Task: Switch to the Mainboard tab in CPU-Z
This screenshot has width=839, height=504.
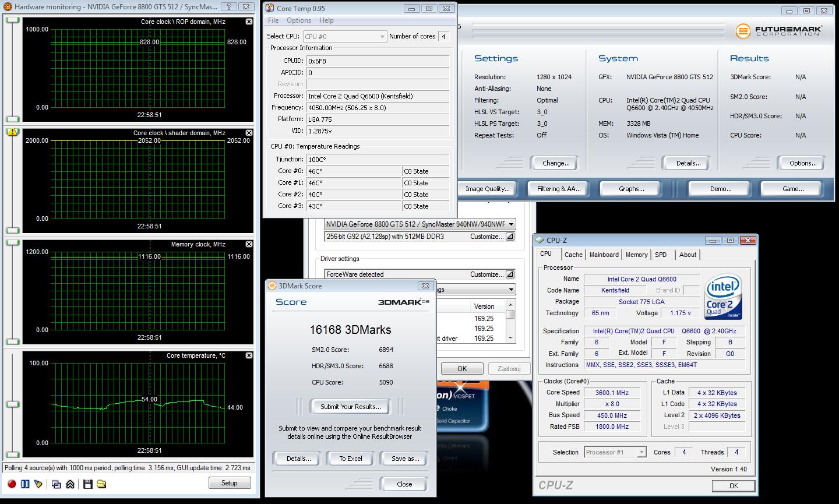Action: (604, 255)
